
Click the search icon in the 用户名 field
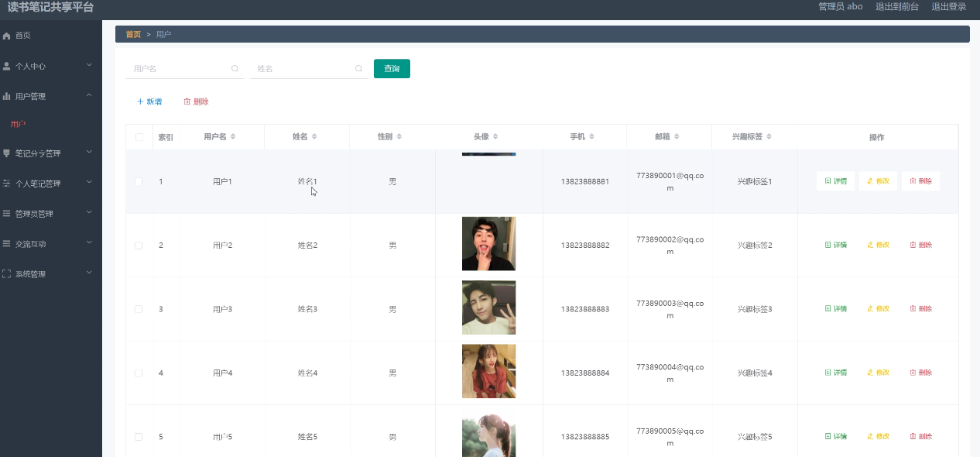235,68
